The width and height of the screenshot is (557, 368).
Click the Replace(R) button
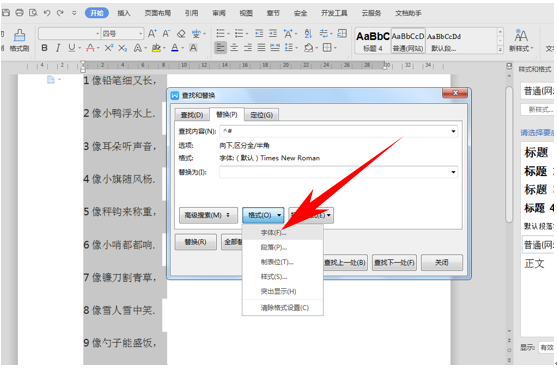point(195,242)
